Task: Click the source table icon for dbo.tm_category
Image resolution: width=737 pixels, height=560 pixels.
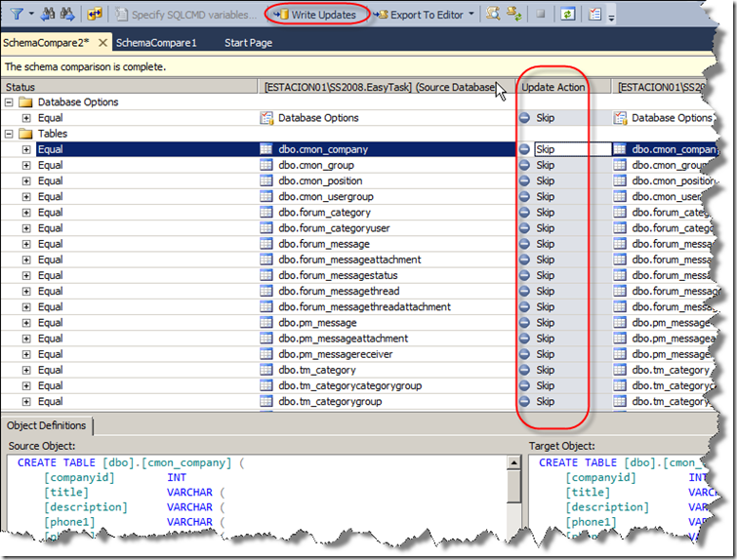Action: tap(266, 370)
